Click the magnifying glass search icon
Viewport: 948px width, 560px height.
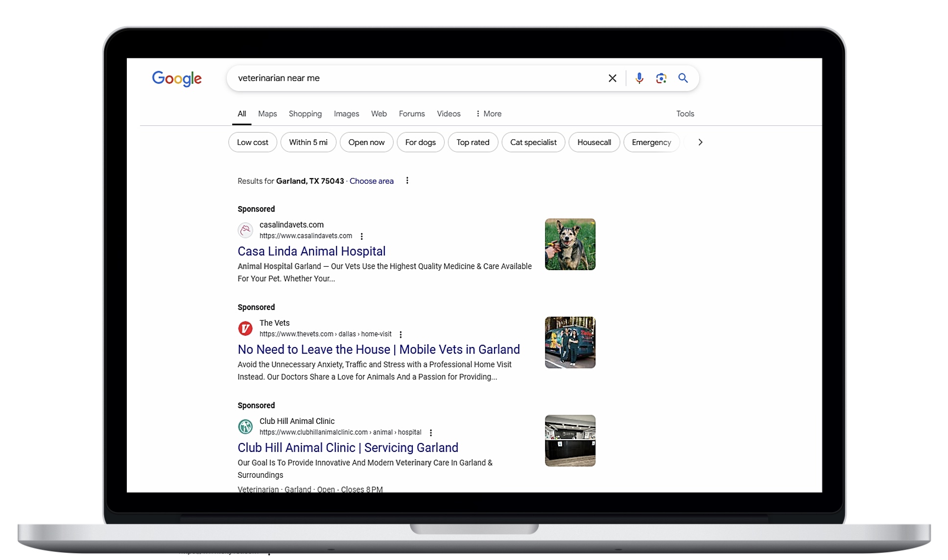coord(683,78)
